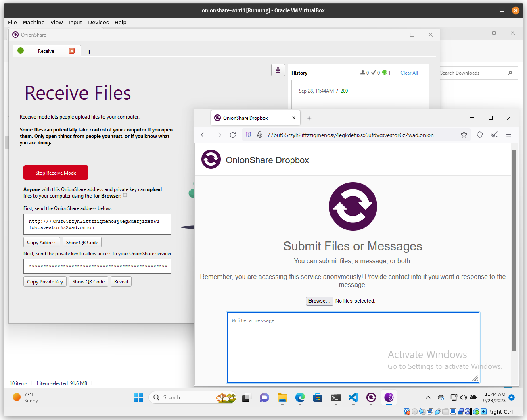Show hidden system tray icons
Viewport: 527px width, 420px height.
point(428,397)
